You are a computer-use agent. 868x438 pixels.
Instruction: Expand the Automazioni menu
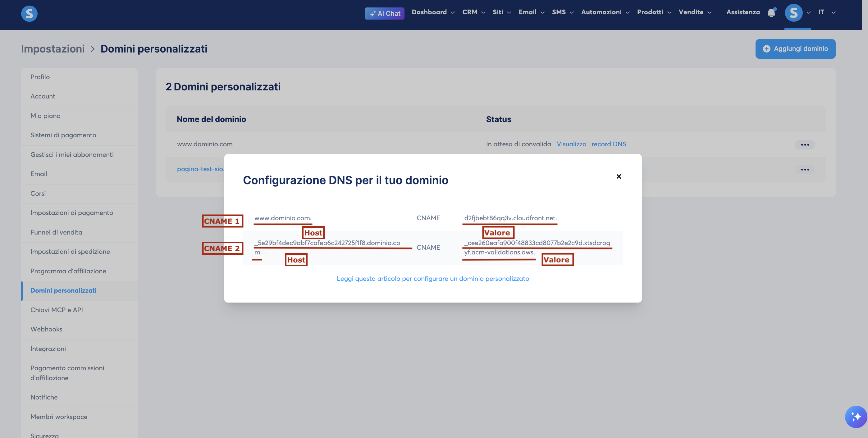click(605, 12)
